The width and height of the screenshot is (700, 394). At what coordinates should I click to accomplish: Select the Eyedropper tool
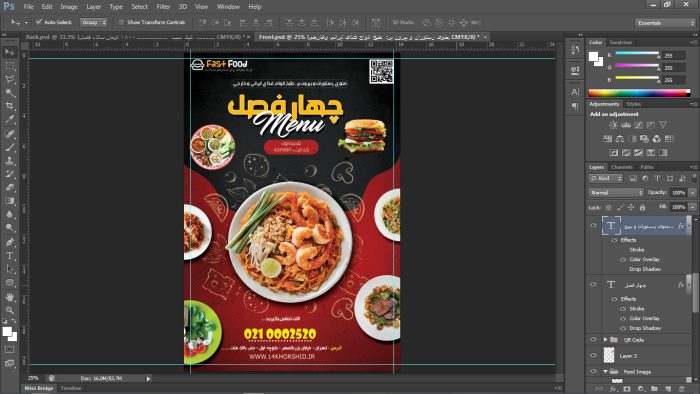tap(9, 120)
